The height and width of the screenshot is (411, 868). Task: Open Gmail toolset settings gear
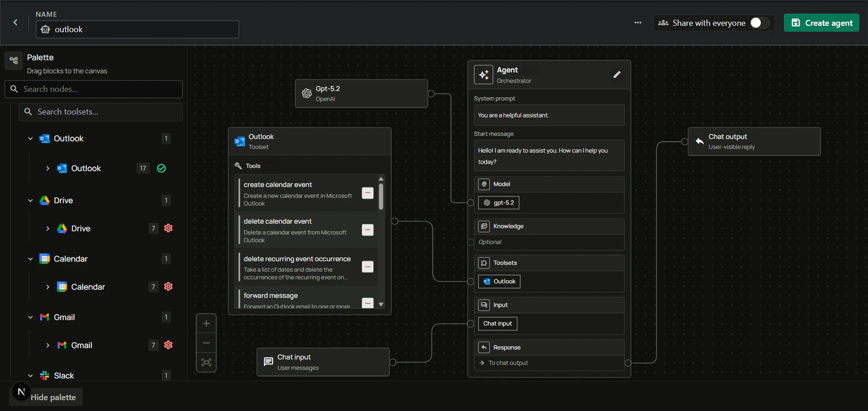(168, 345)
